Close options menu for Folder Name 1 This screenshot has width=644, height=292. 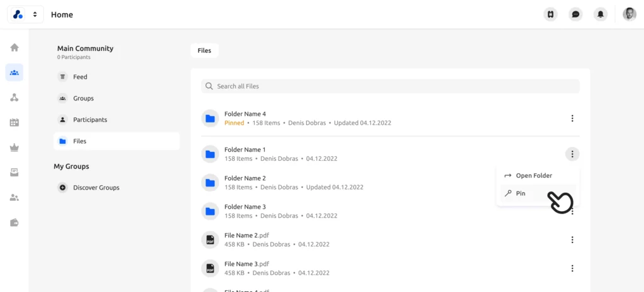(x=572, y=154)
